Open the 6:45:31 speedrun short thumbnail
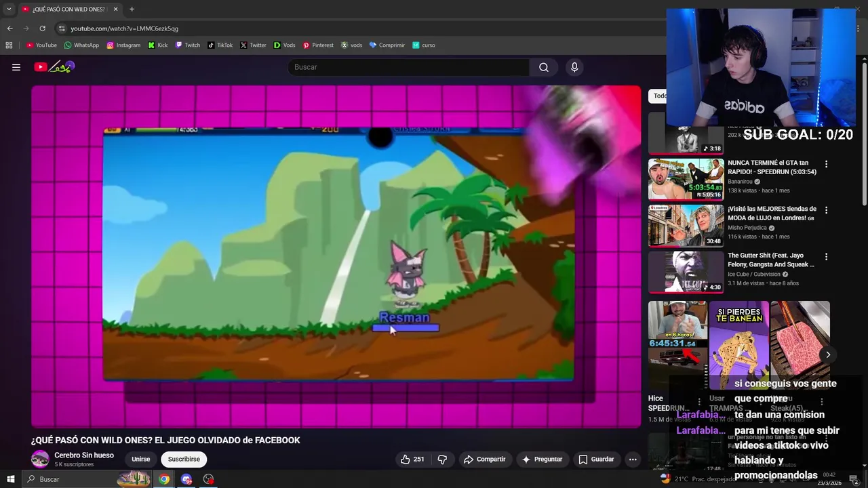 677,344
